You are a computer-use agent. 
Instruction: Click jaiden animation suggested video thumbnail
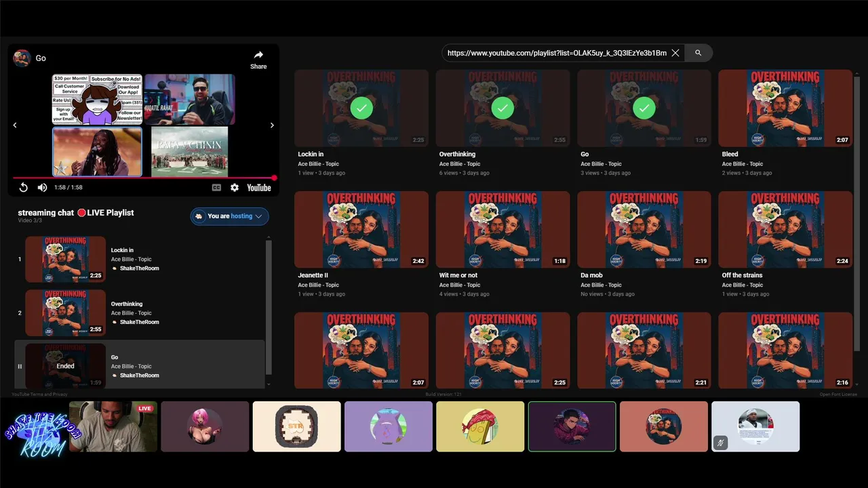(97, 100)
